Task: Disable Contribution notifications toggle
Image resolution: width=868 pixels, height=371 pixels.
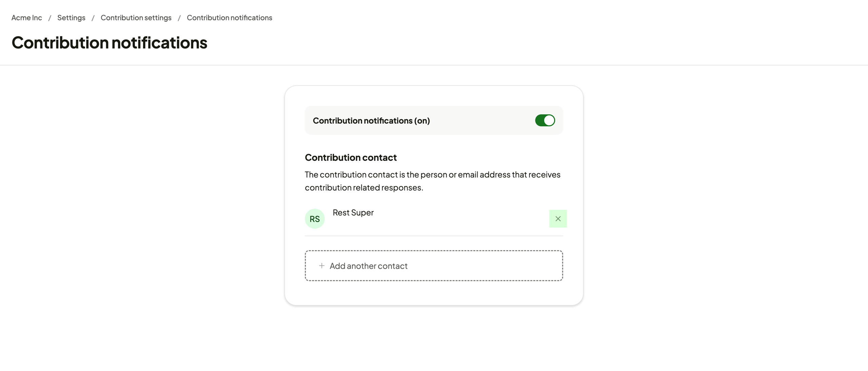Action: click(545, 120)
